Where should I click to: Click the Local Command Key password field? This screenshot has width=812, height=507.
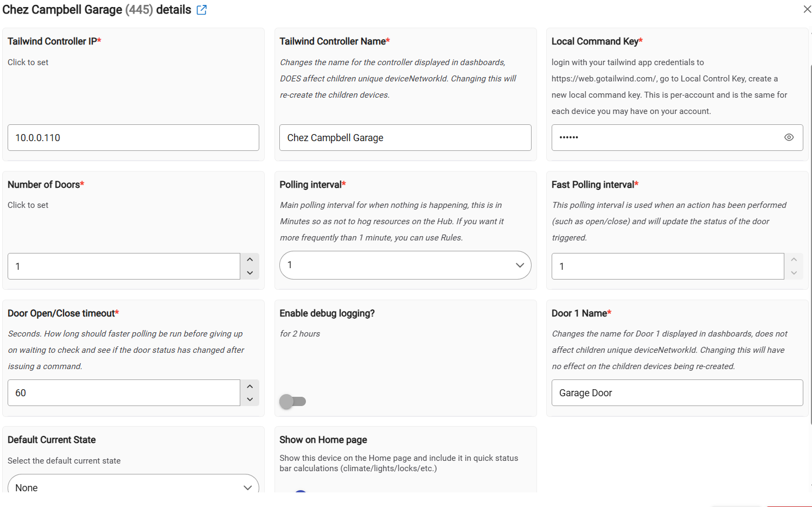(x=666, y=138)
